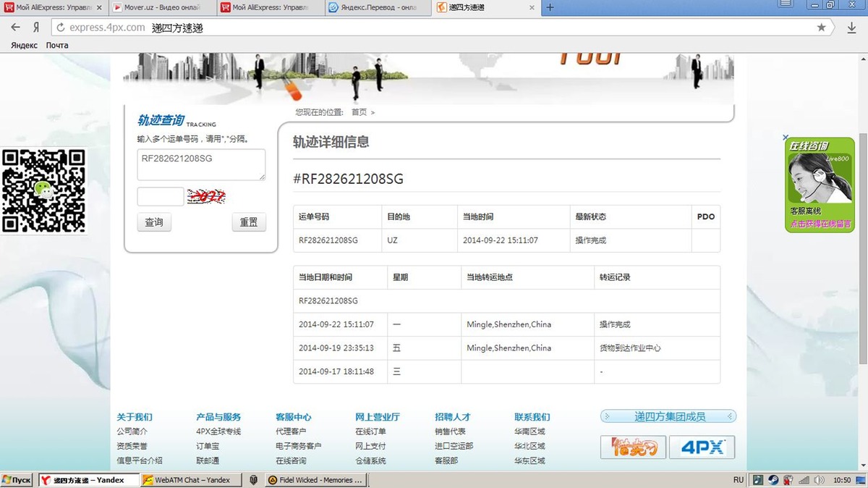Click the Yandex Я home icon
Viewport: 868px width, 488px height.
(36, 28)
